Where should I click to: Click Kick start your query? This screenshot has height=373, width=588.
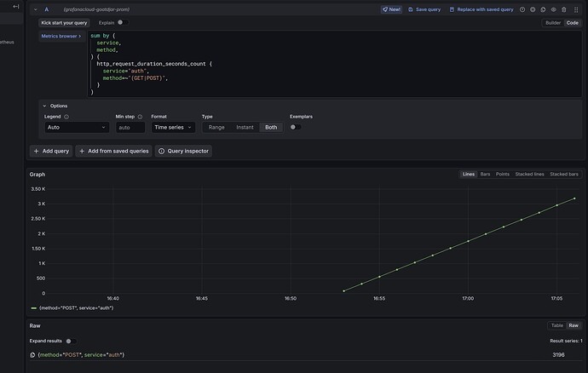[x=64, y=23]
